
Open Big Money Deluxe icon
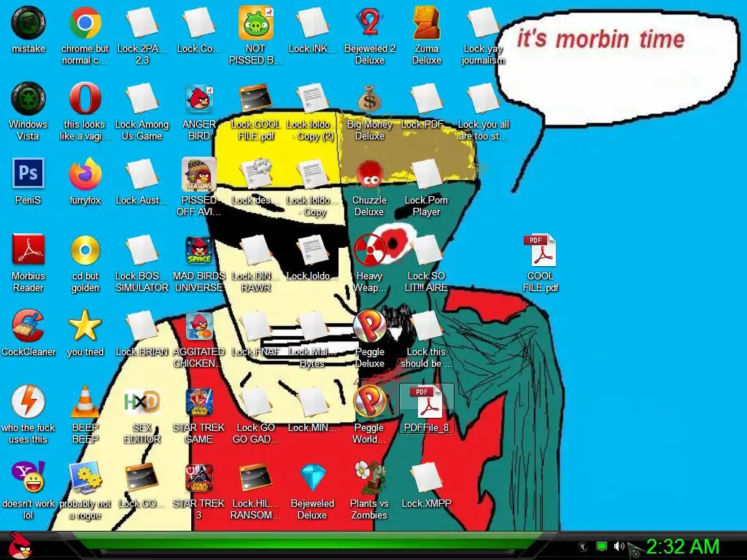click(x=370, y=98)
